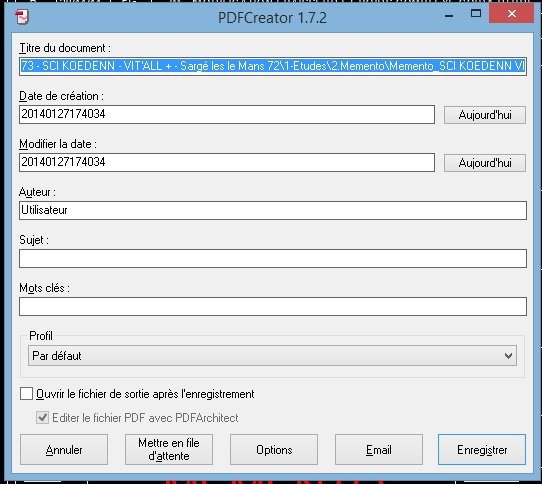Enable Ouvrir le fichier de sortie checkbox
Screen dimensions: 542x484
[x=26, y=393]
